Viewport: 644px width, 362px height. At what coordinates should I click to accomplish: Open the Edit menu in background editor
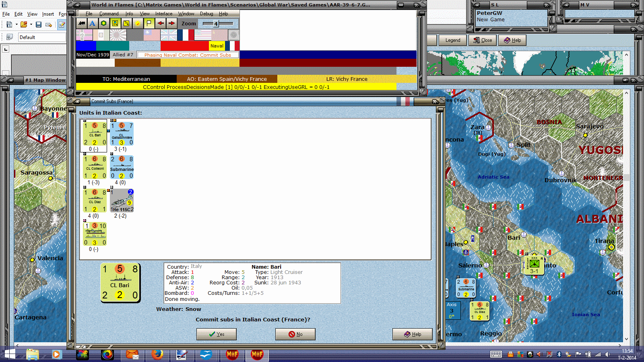click(19, 14)
